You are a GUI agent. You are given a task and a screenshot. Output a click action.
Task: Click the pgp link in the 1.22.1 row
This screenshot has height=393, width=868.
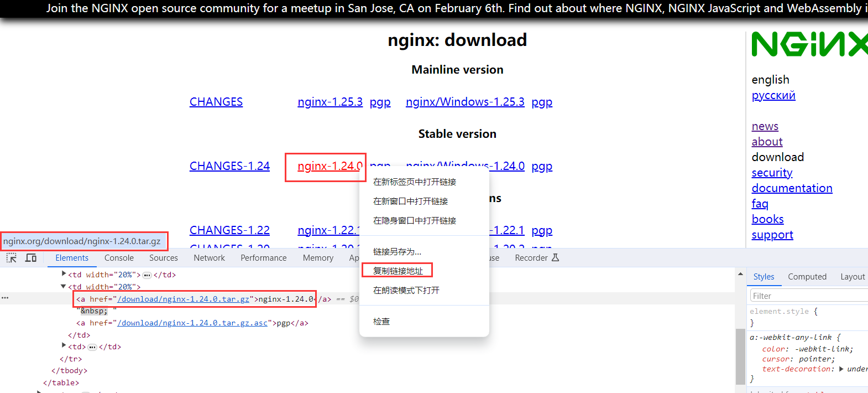point(542,230)
